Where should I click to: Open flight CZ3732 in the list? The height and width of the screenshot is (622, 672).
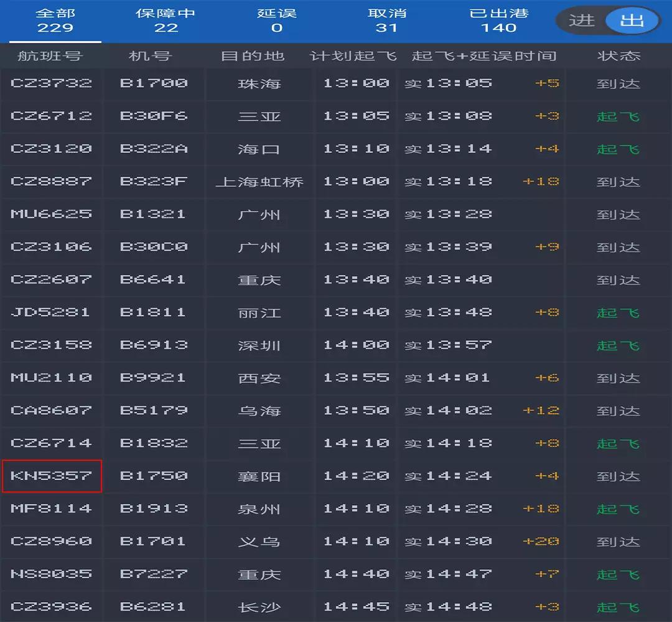[52, 83]
